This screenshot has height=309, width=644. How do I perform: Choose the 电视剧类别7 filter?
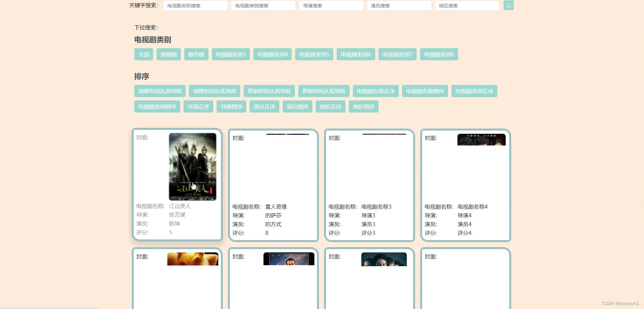click(397, 54)
